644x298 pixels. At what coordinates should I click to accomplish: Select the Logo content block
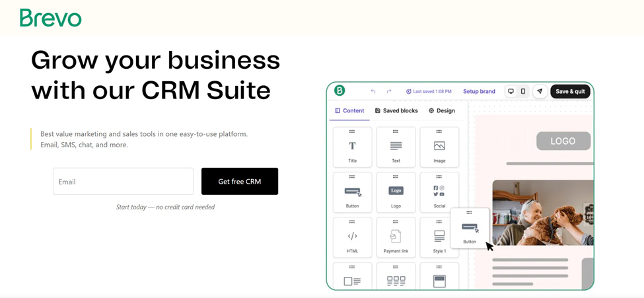click(396, 192)
